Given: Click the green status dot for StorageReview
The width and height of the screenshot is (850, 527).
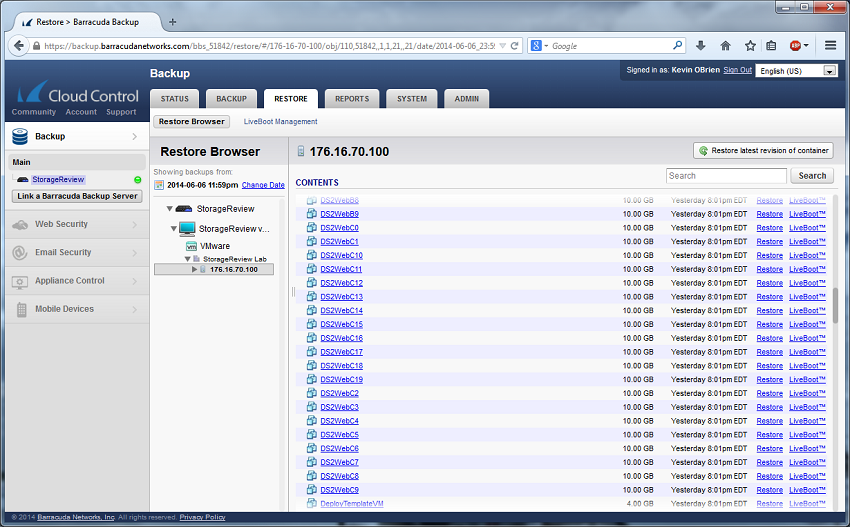Looking at the screenshot, I should coord(138,179).
